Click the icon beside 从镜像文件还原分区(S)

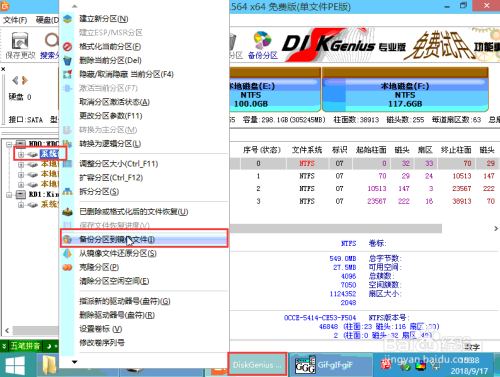click(x=68, y=253)
